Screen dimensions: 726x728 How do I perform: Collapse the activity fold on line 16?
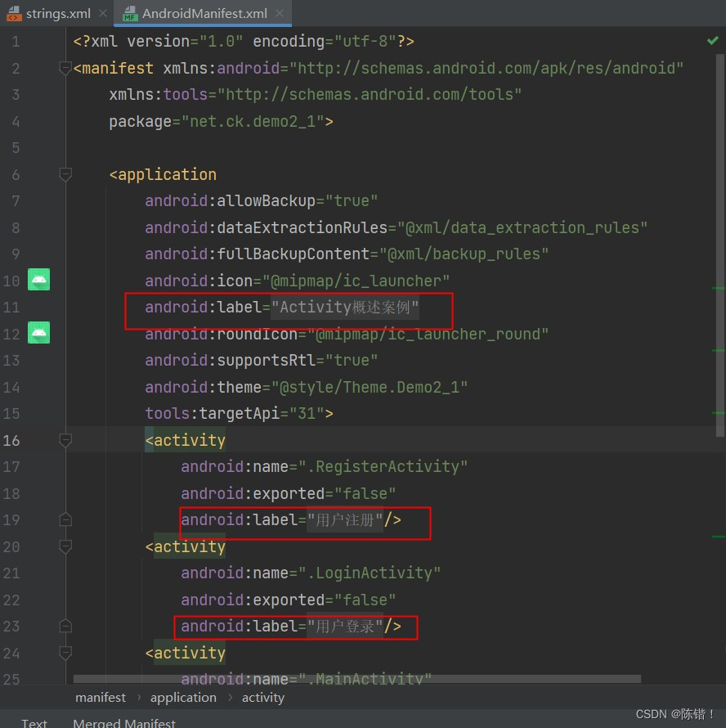65,440
